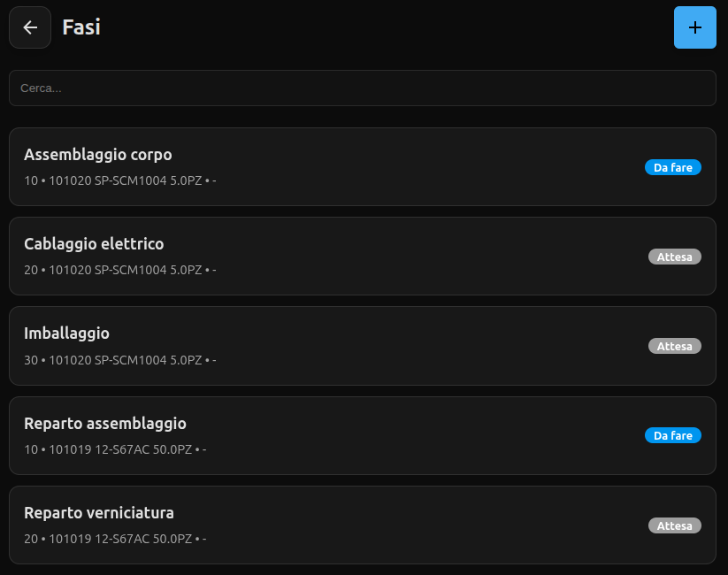Screen dimensions: 728x575
Task: Open the Reparto verniciatura phase card
Action: click(x=362, y=525)
